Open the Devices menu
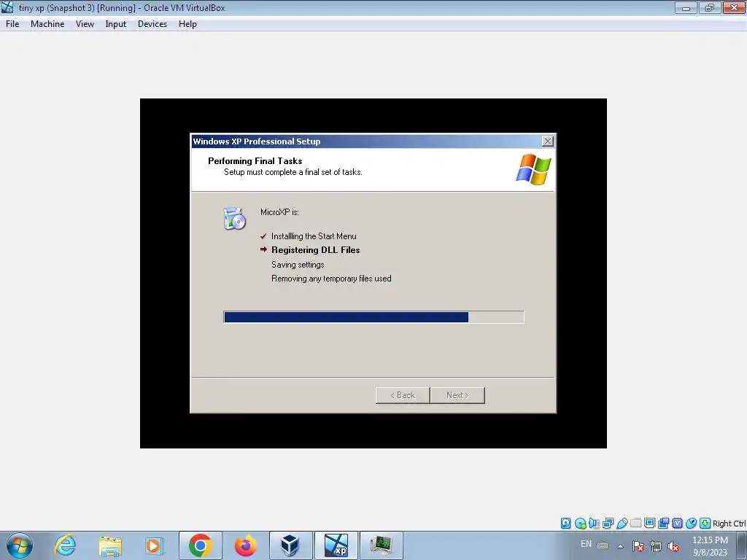 click(x=152, y=24)
